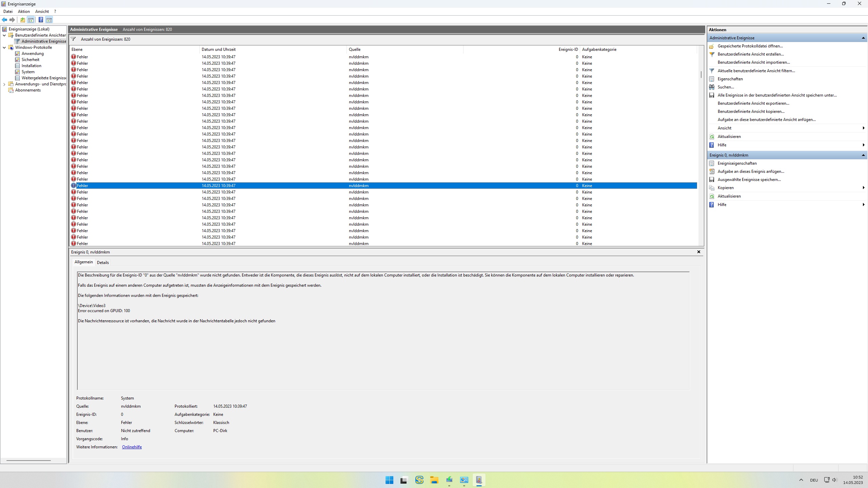The image size is (868, 488).
Task: Open the Onlinehilfe link
Action: pyautogui.click(x=132, y=447)
